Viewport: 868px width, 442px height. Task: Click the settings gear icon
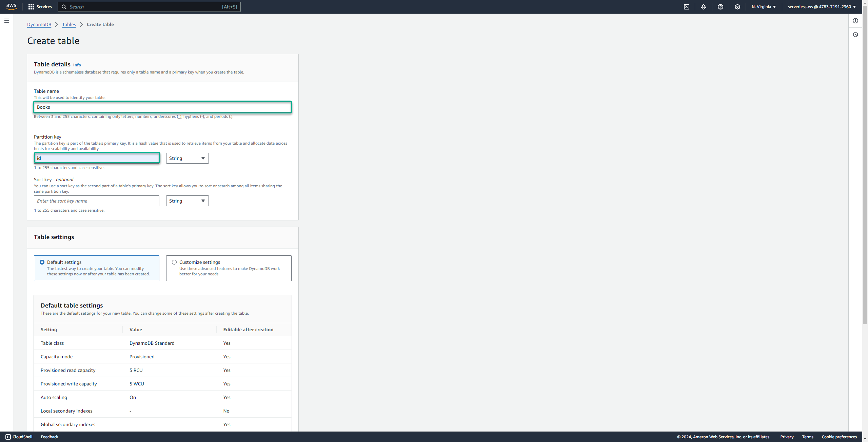(738, 7)
